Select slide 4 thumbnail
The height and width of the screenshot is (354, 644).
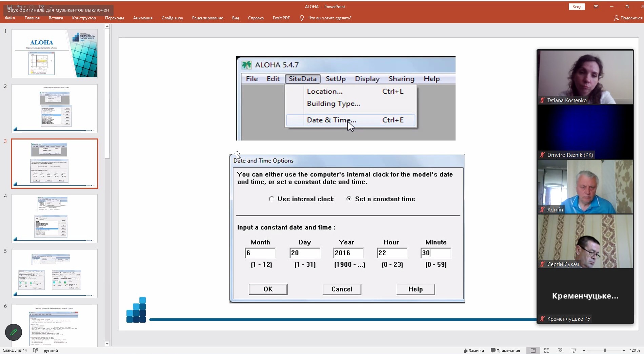point(55,219)
